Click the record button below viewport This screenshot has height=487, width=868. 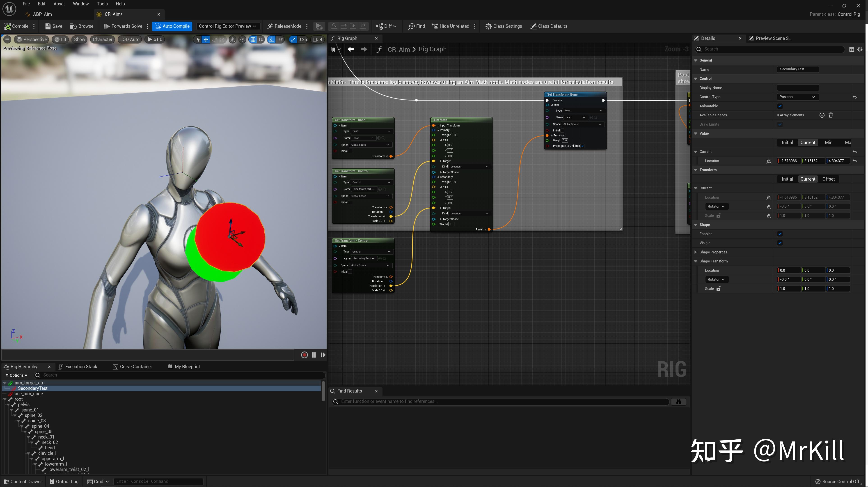(304, 355)
